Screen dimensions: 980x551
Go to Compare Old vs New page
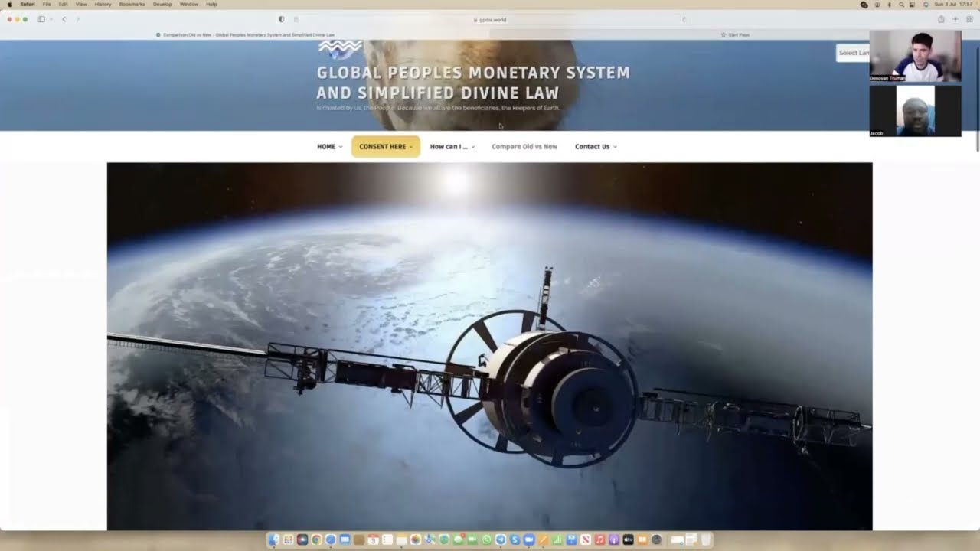pos(524,146)
